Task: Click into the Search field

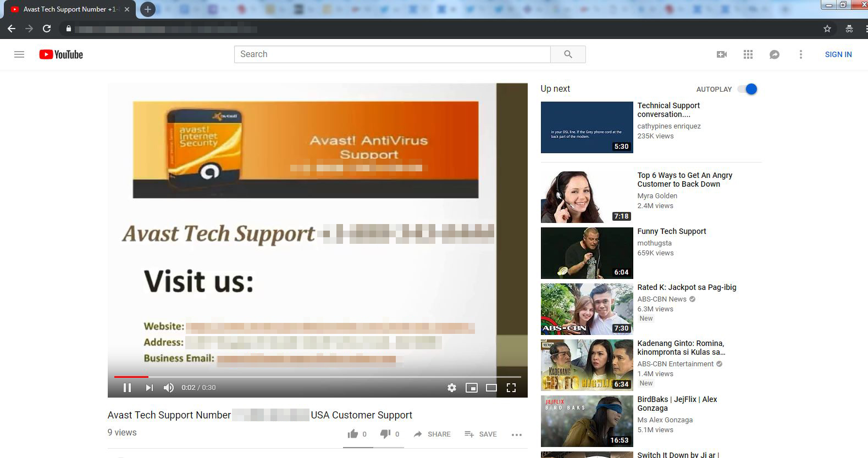Action: coord(392,54)
